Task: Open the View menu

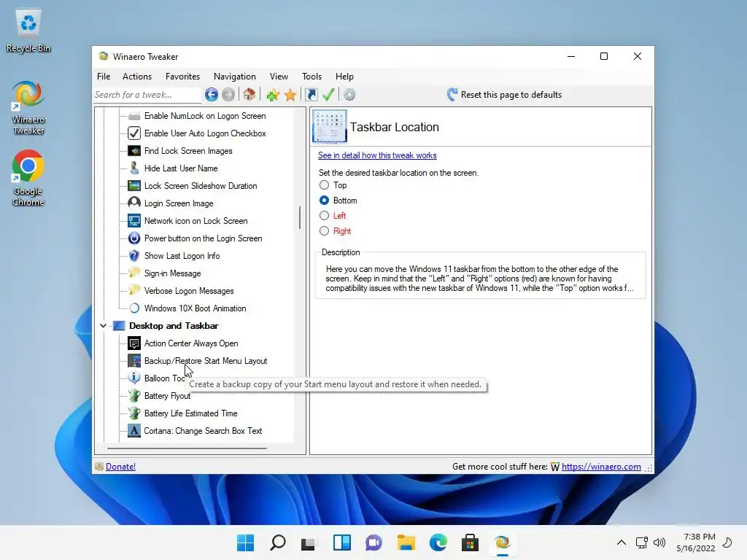Action: (x=279, y=76)
